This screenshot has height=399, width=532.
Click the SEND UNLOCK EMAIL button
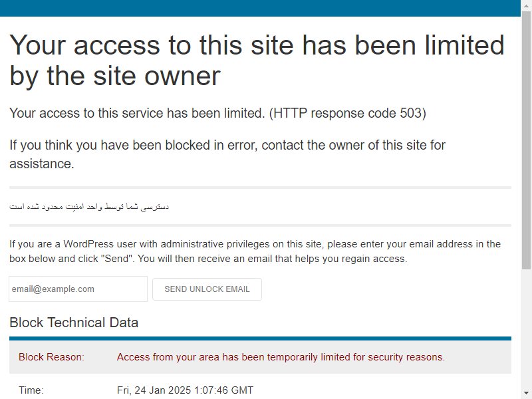(207, 289)
